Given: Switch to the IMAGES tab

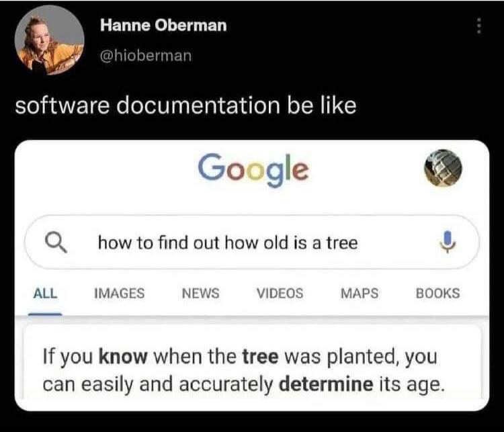Looking at the screenshot, I should 119,293.
